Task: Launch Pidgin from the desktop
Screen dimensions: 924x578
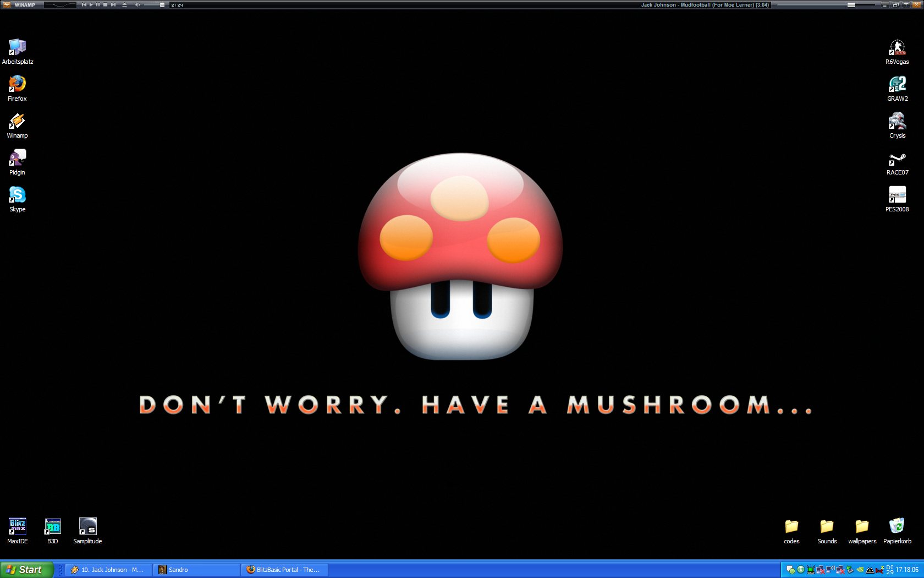Action: coord(17,158)
